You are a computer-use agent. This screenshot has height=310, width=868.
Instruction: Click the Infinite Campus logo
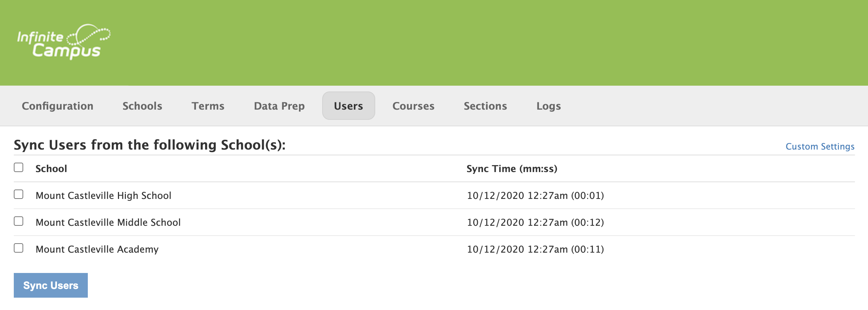tap(64, 42)
